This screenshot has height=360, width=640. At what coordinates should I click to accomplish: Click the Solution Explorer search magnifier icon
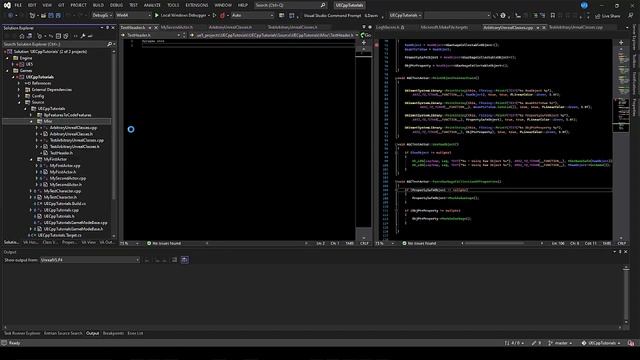(x=109, y=44)
